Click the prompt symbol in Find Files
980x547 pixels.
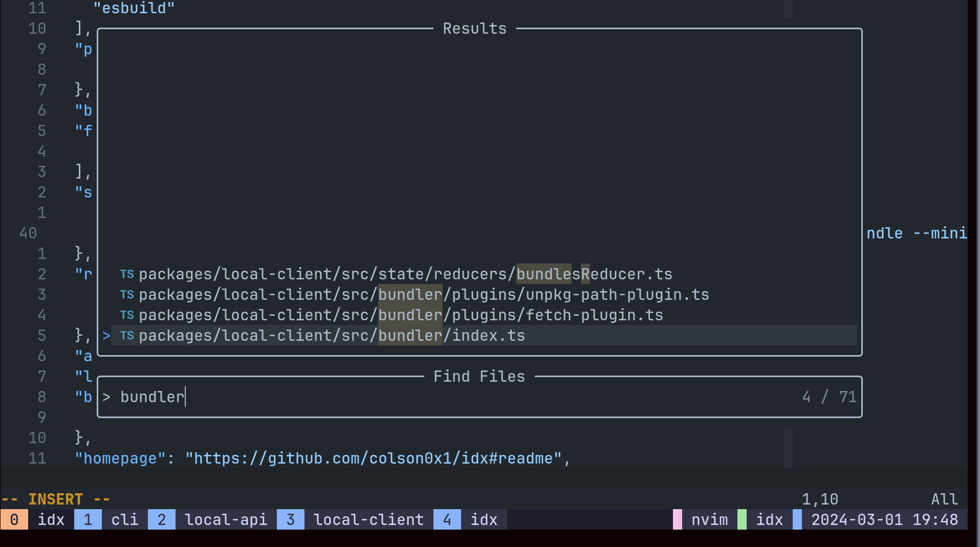tap(106, 397)
